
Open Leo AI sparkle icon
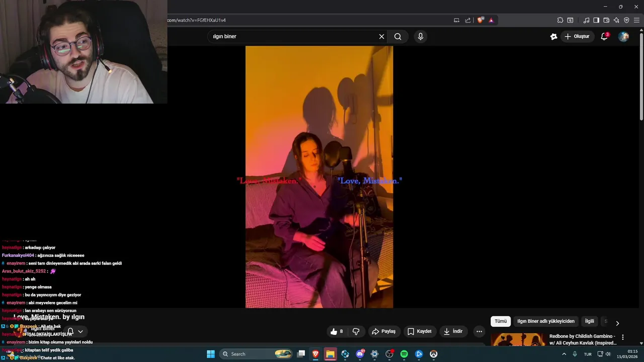click(x=616, y=20)
